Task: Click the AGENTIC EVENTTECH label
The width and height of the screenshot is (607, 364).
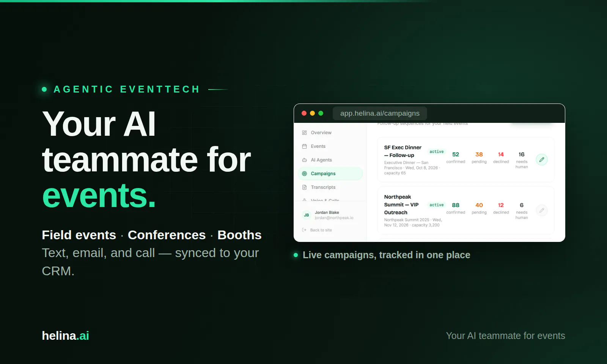Action: [127, 89]
